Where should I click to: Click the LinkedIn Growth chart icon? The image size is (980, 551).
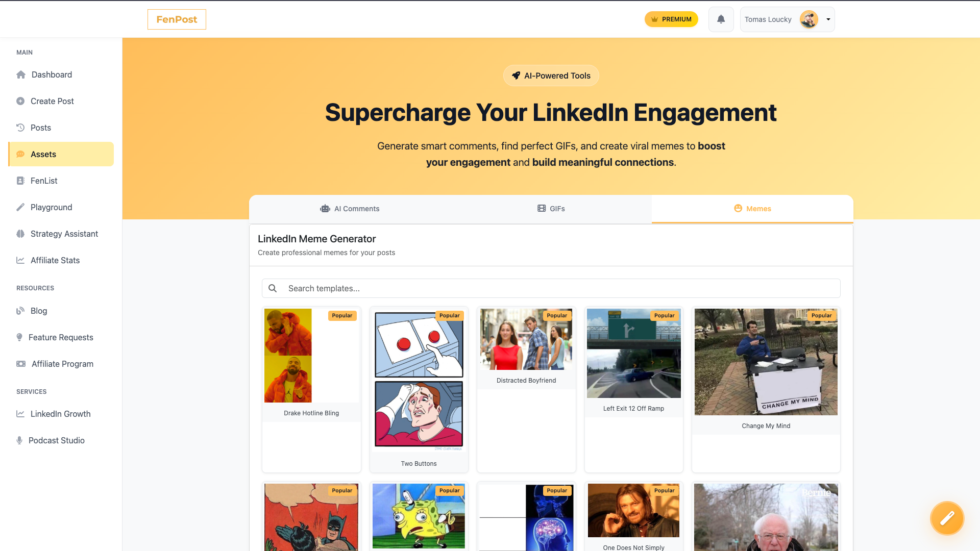click(x=20, y=414)
